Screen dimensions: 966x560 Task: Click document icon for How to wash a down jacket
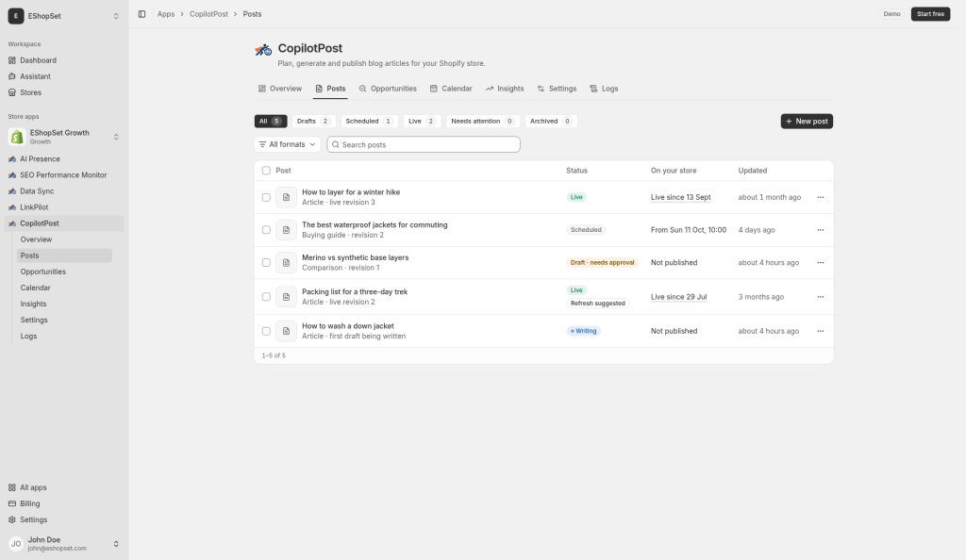286,331
